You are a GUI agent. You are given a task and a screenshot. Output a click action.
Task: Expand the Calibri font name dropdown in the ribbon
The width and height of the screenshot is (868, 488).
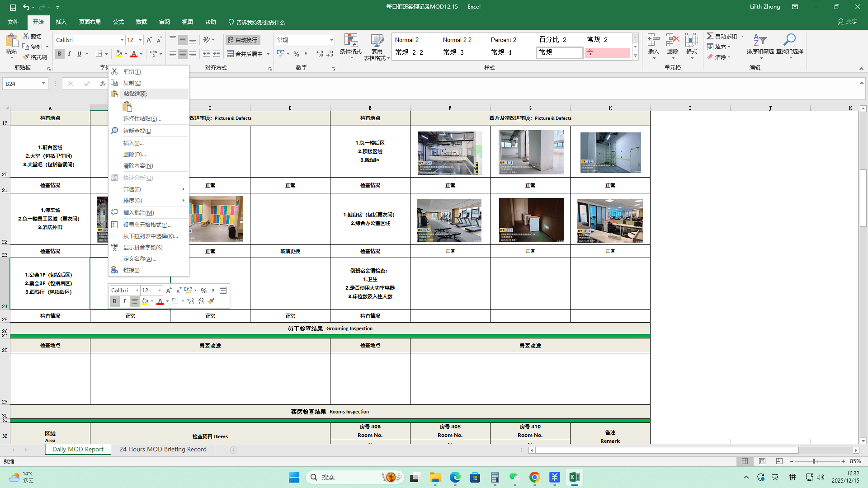(122, 40)
